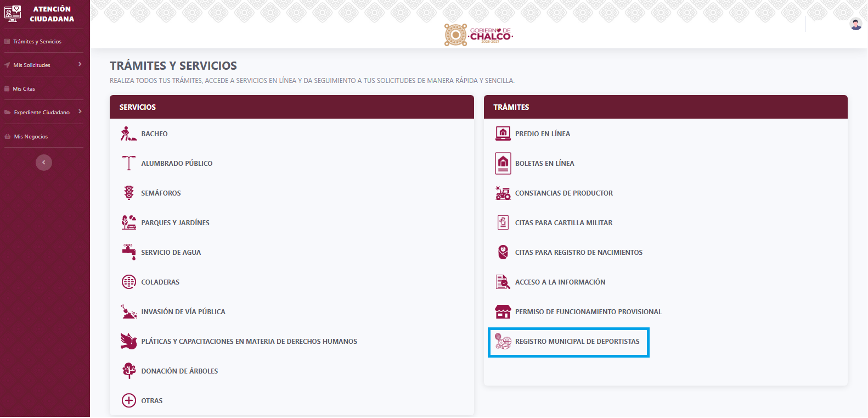Click the tractor icon for Constancias de Productor

pos(503,193)
